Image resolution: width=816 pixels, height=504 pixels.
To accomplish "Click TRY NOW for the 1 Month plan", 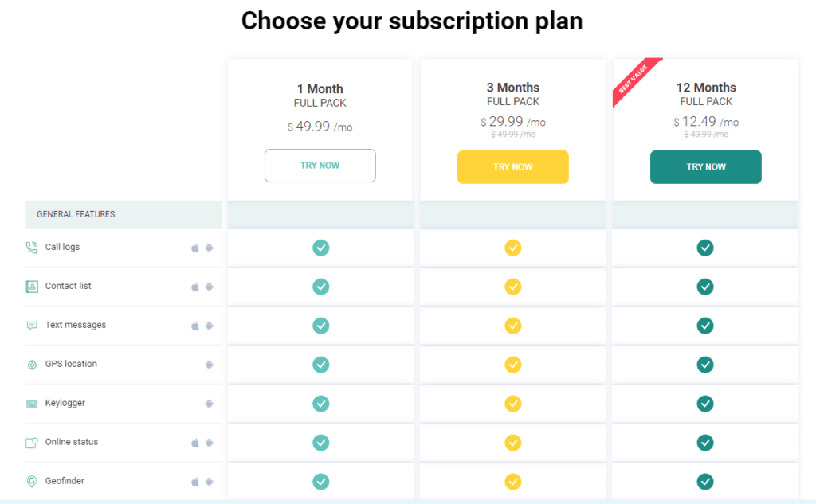I will point(320,166).
